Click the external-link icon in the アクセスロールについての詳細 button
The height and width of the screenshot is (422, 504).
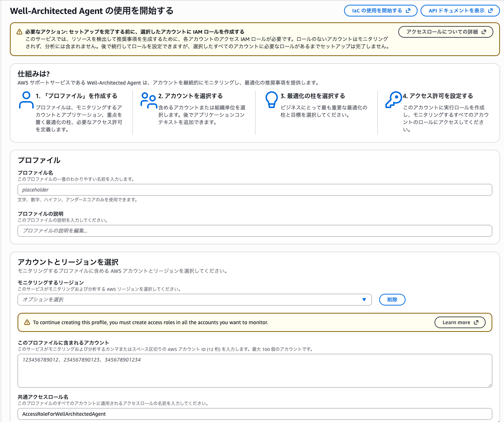pos(484,32)
